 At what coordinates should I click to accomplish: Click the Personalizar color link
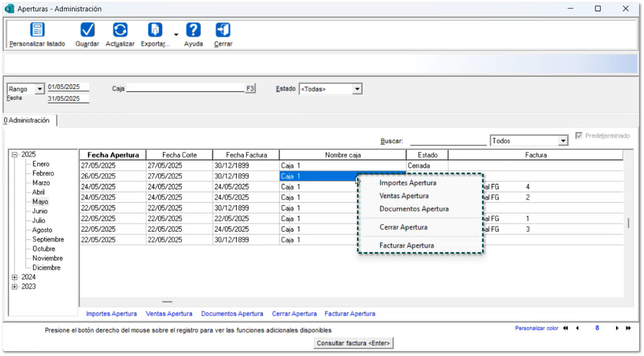(x=536, y=328)
